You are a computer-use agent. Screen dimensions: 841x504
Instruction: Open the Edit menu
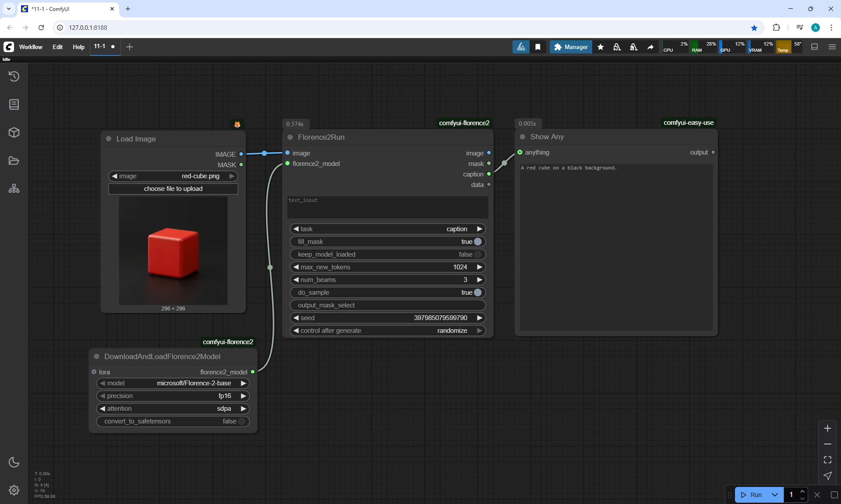point(57,47)
